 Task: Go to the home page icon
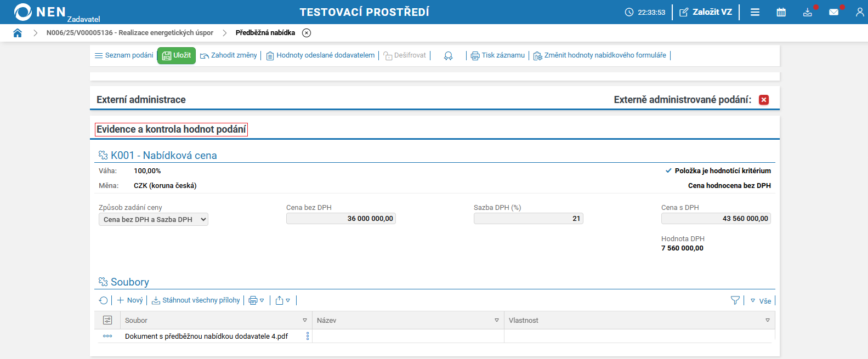tap(18, 33)
